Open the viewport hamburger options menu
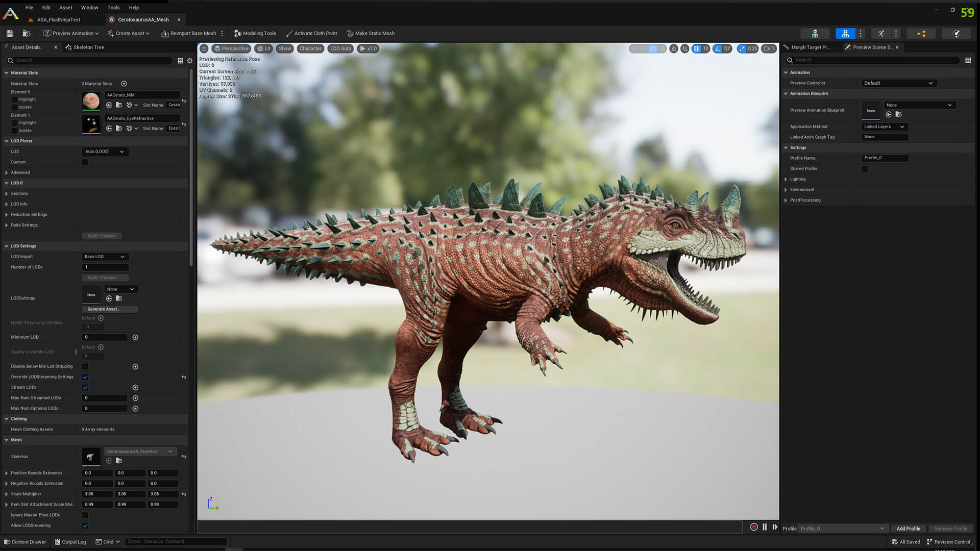 pos(204,49)
